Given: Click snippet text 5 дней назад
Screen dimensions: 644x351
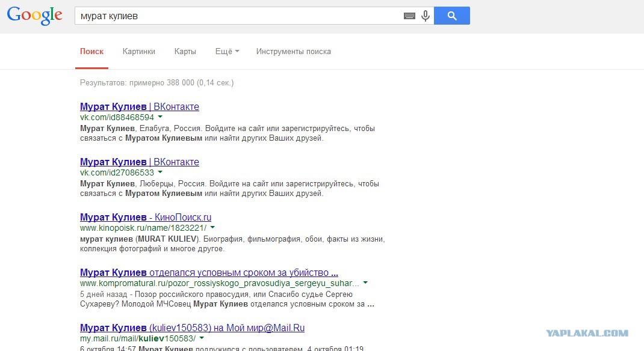Looking at the screenshot, I should [102, 295].
